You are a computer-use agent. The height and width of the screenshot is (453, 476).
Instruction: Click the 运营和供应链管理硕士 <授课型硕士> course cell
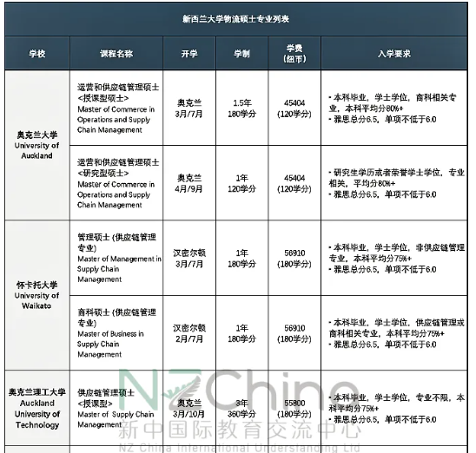pyautogui.click(x=116, y=108)
